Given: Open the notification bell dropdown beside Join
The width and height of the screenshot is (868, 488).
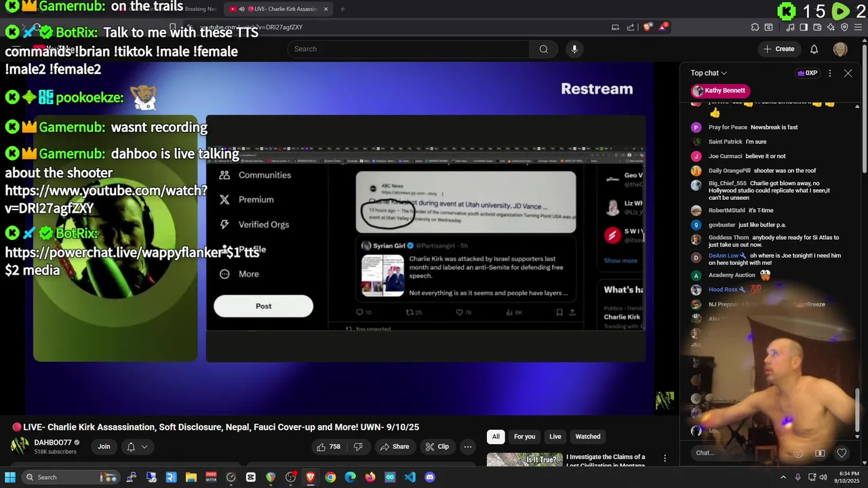Looking at the screenshot, I should [136, 447].
